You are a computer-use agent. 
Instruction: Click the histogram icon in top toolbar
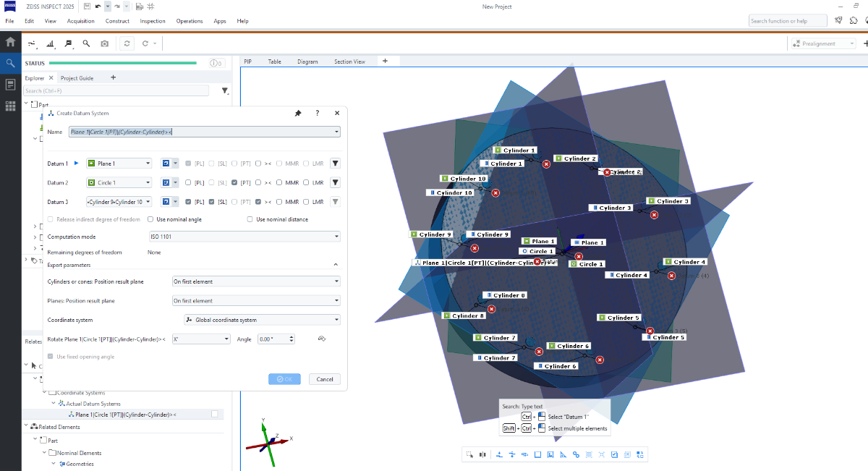[x=51, y=43]
